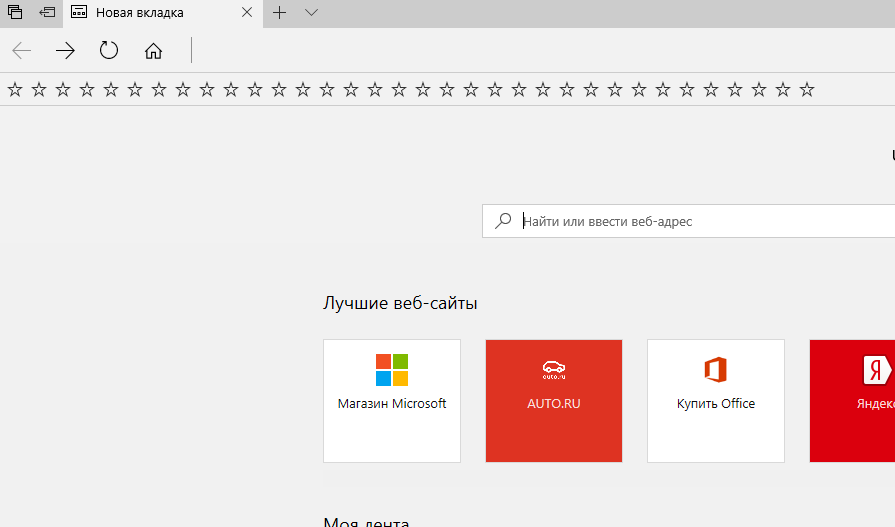The width and height of the screenshot is (895, 527).
Task: Click the second star in the favorites bar
Action: (39, 90)
